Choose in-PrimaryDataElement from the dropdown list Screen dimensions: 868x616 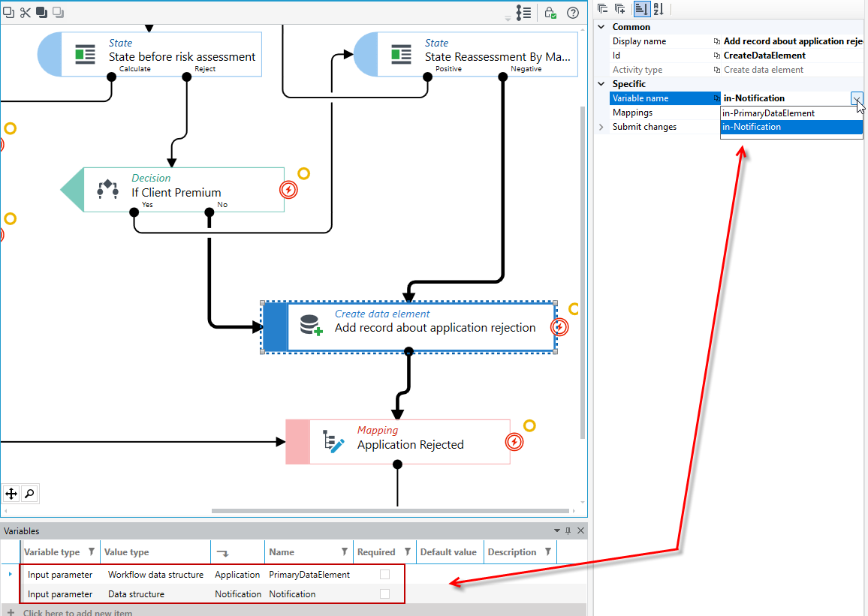click(x=791, y=113)
